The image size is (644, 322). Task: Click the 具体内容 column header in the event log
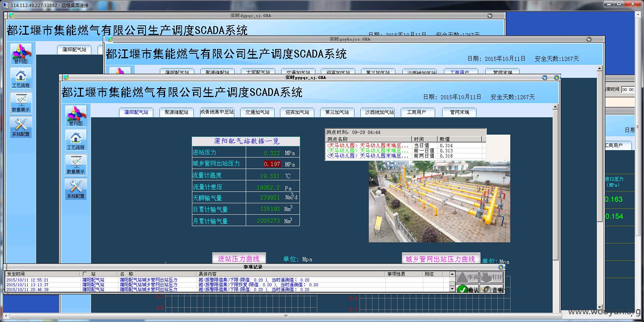point(291,274)
